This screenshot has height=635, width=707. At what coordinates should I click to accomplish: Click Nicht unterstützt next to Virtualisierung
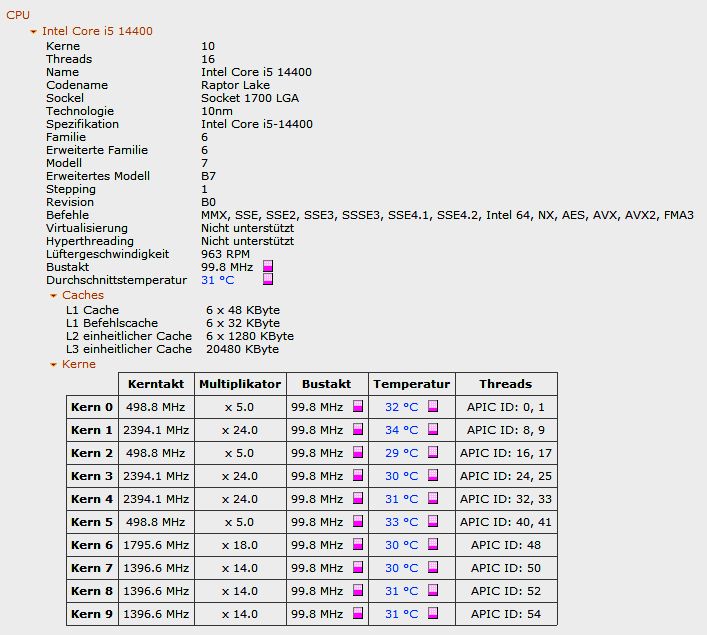coord(248,228)
